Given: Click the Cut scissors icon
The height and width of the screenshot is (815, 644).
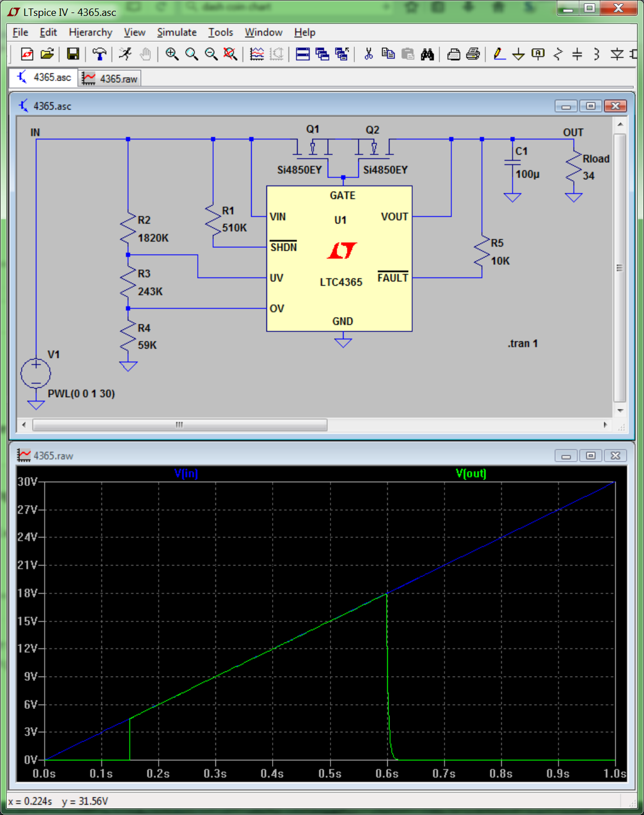Looking at the screenshot, I should coord(368,54).
